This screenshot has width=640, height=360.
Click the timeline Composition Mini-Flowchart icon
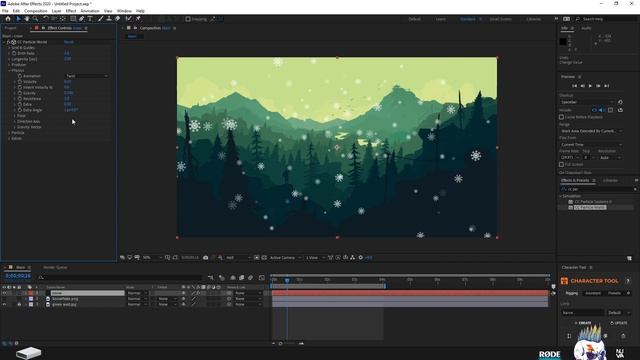[211, 278]
